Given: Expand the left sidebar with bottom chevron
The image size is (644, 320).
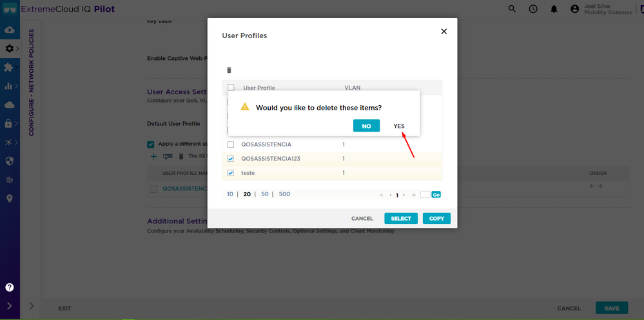Looking at the screenshot, I should click(x=10, y=306).
